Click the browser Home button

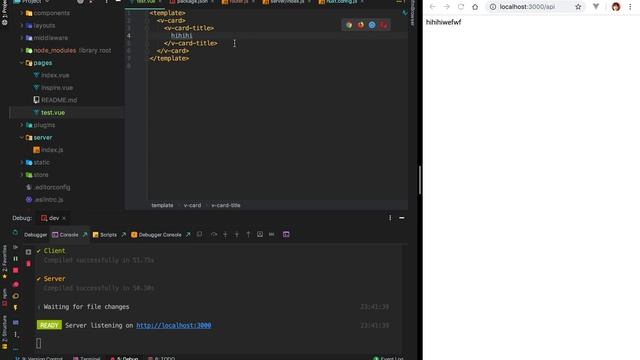(x=475, y=7)
